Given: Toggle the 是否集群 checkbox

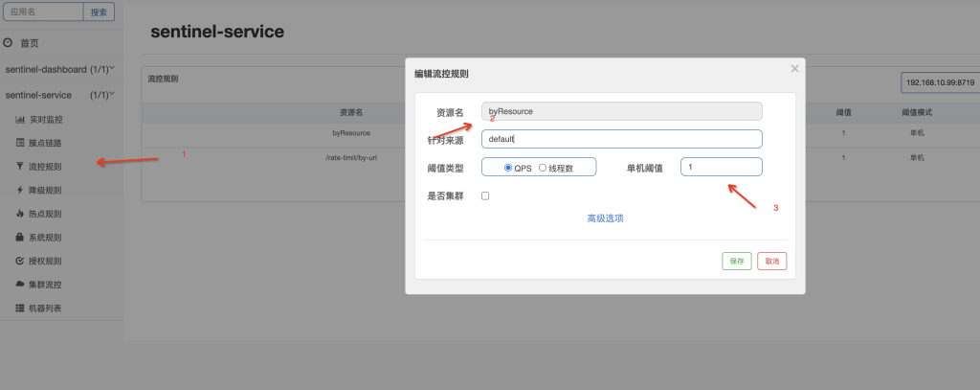Looking at the screenshot, I should (485, 195).
